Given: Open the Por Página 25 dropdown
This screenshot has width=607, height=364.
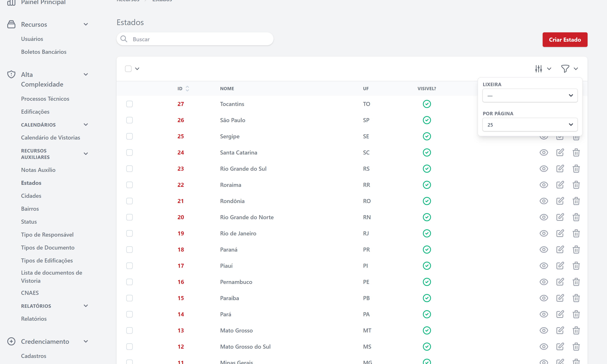Looking at the screenshot, I should 530,125.
